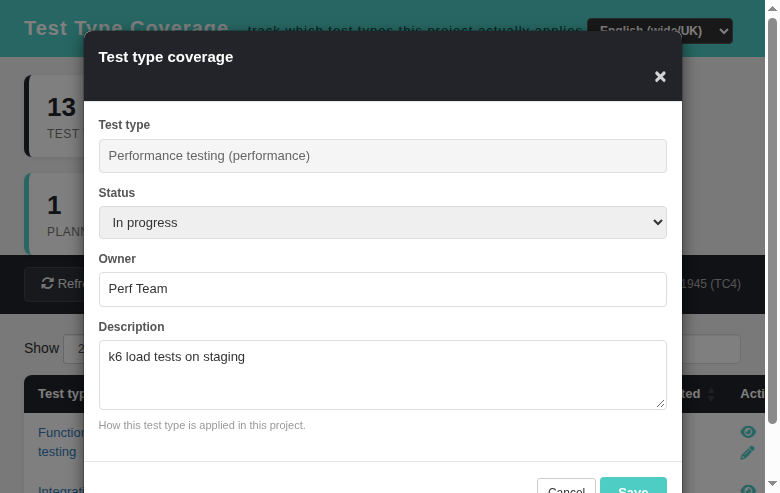Screen dimensions: 780x493
Task: Click the Owner field containing Perf Team
Action: pos(383,289)
